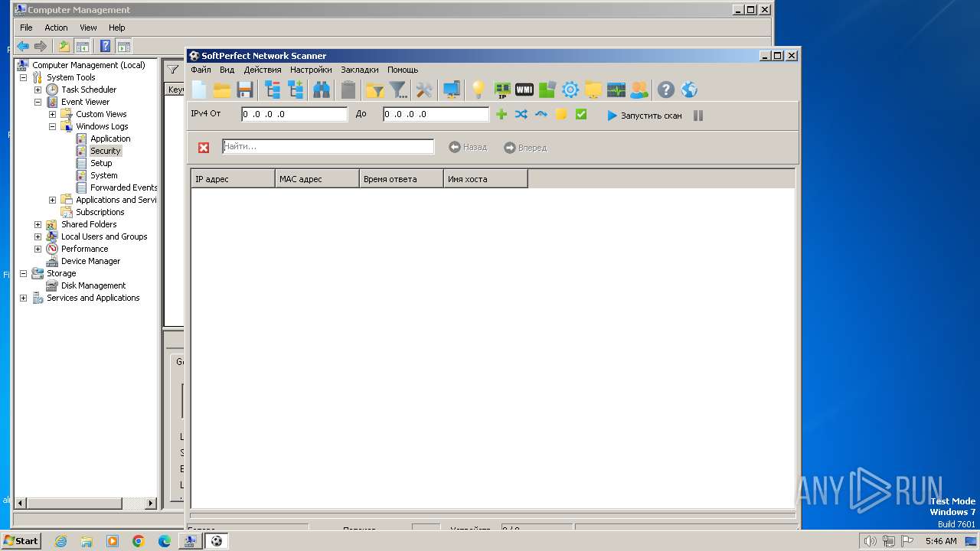Expand all tree nodes icon with plus

tap(296, 90)
